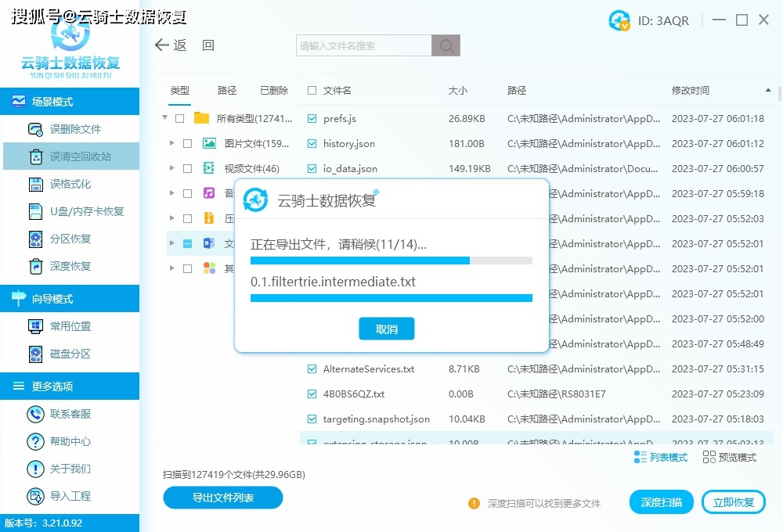This screenshot has height=532, width=783.
Task: Open the 已删除 tab
Action: [x=273, y=90]
